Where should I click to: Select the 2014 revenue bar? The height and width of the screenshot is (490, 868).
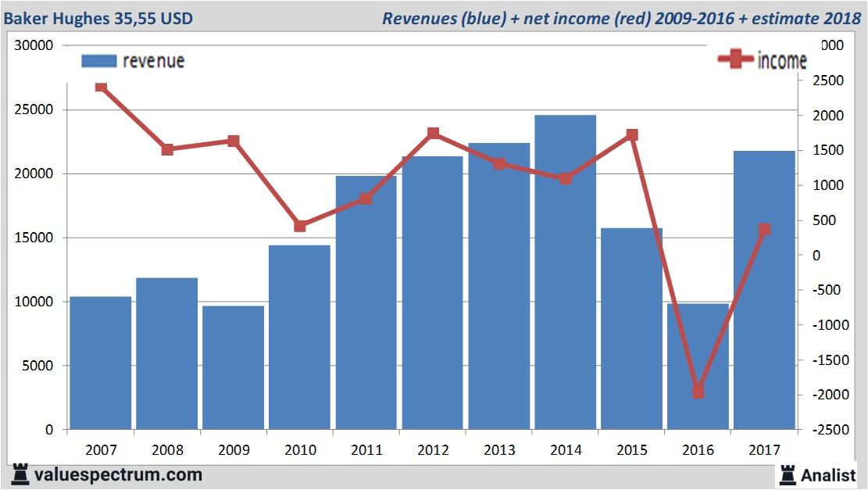click(566, 274)
